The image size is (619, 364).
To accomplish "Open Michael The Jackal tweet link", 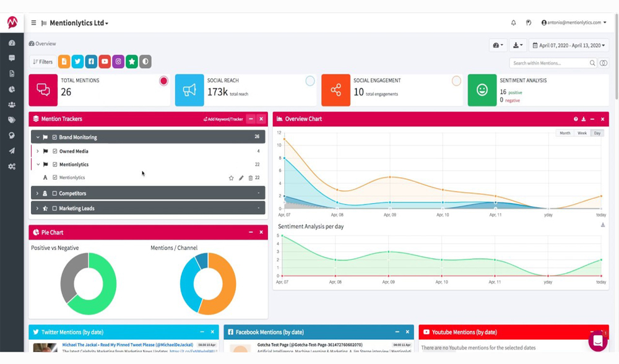I will click(x=128, y=345).
